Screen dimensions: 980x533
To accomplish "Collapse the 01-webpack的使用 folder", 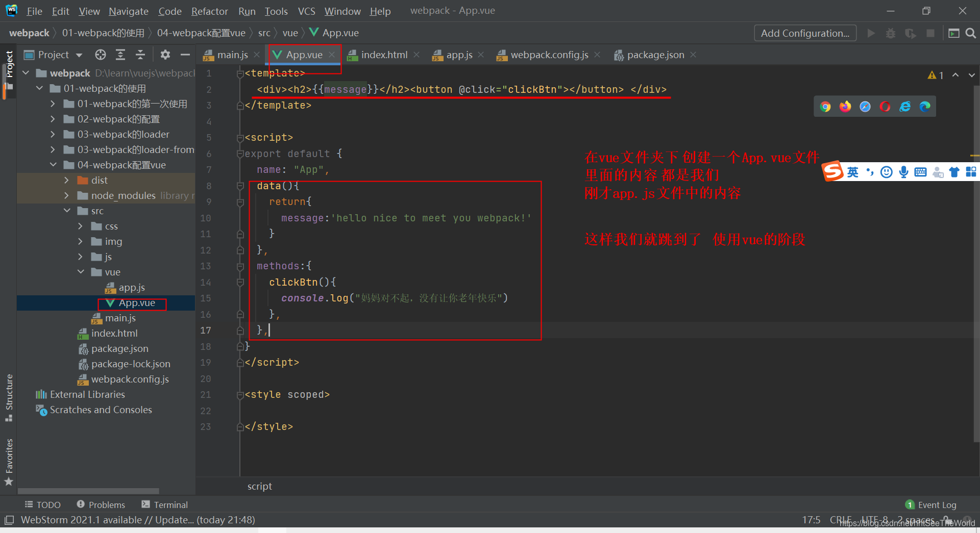I will pyautogui.click(x=40, y=88).
